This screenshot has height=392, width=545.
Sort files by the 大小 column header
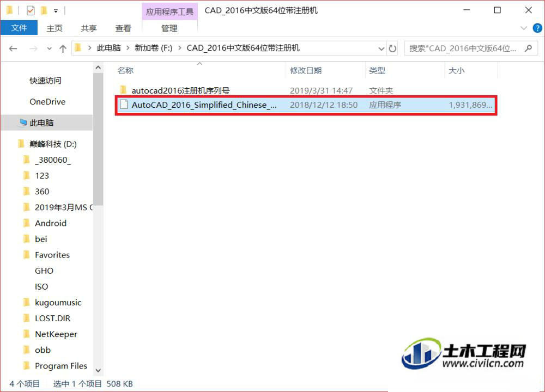tap(456, 70)
